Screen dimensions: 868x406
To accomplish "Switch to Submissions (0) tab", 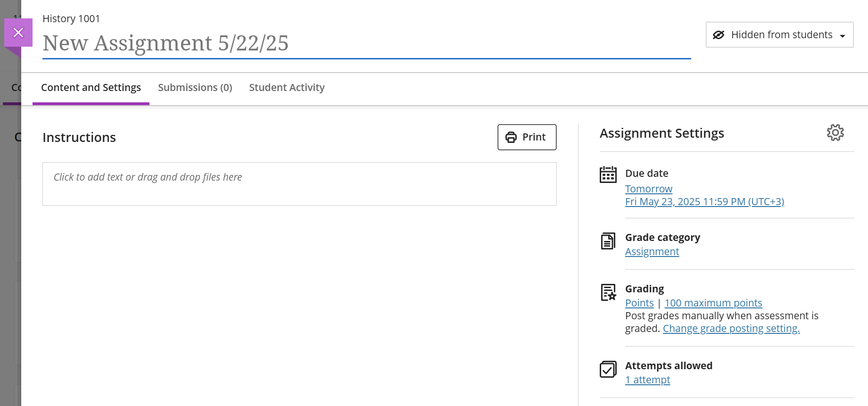I will coord(195,88).
